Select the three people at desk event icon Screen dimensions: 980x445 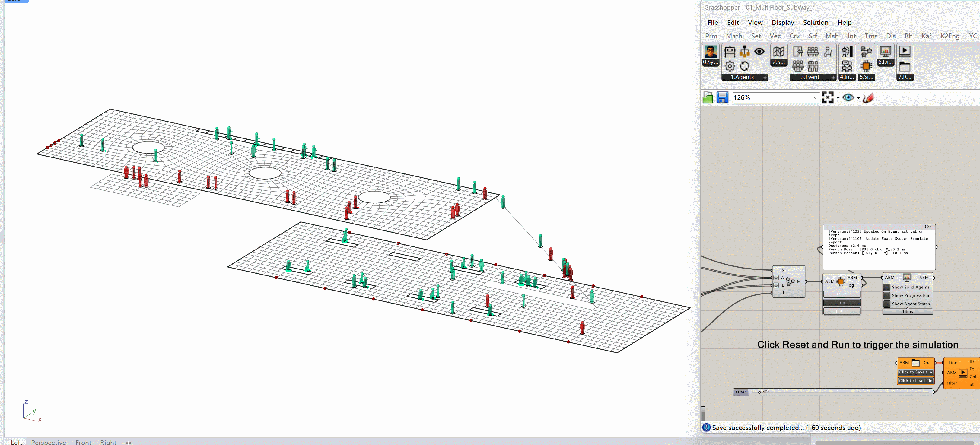point(813,51)
